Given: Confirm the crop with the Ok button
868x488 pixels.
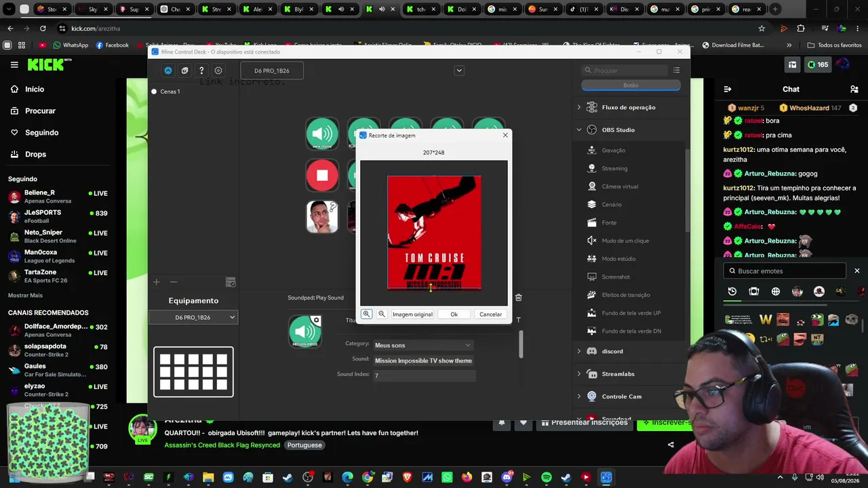Looking at the screenshot, I should [454, 314].
